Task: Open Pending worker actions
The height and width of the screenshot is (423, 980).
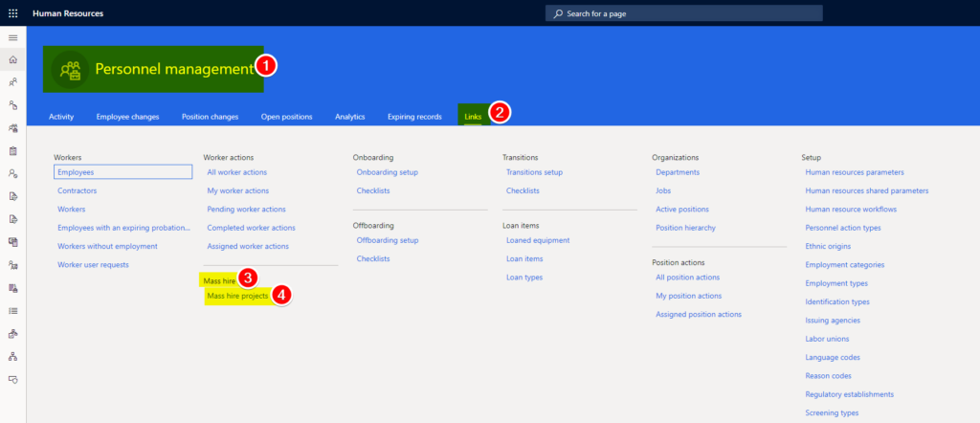Action: (x=246, y=210)
